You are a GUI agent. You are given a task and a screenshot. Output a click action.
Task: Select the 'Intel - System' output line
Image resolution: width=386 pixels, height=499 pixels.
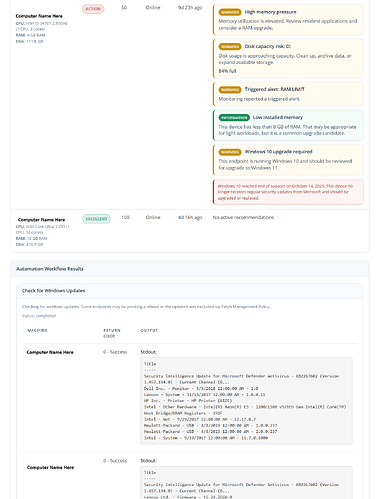pos(206,438)
